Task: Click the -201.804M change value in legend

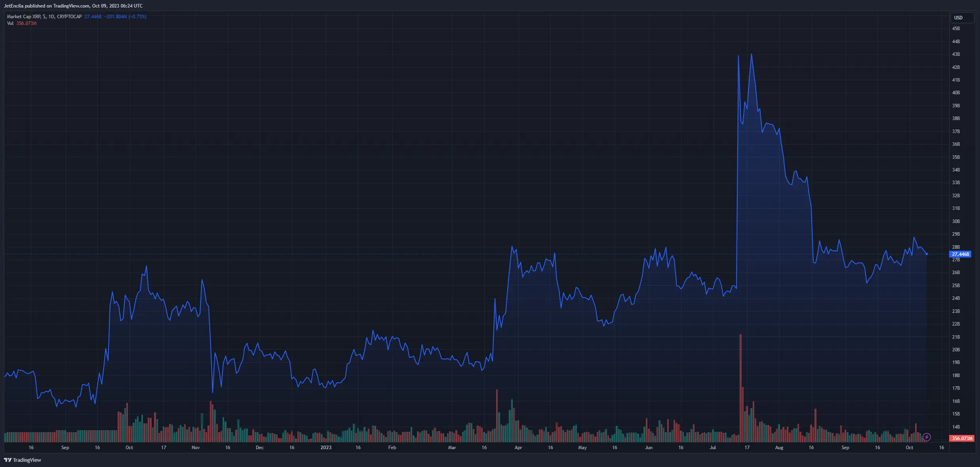Action: [116, 17]
